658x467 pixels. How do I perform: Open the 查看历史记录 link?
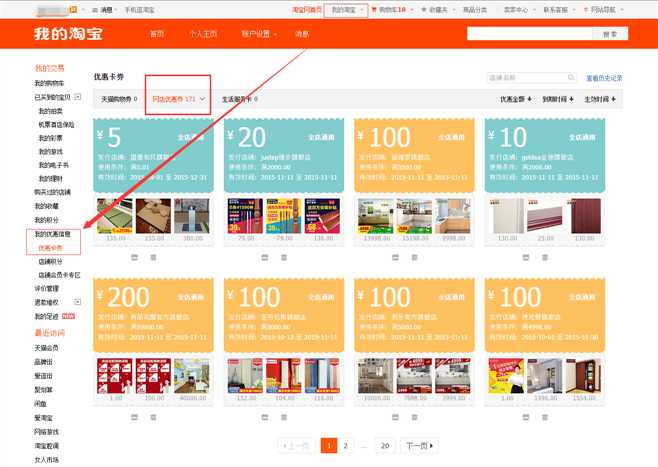click(x=604, y=78)
